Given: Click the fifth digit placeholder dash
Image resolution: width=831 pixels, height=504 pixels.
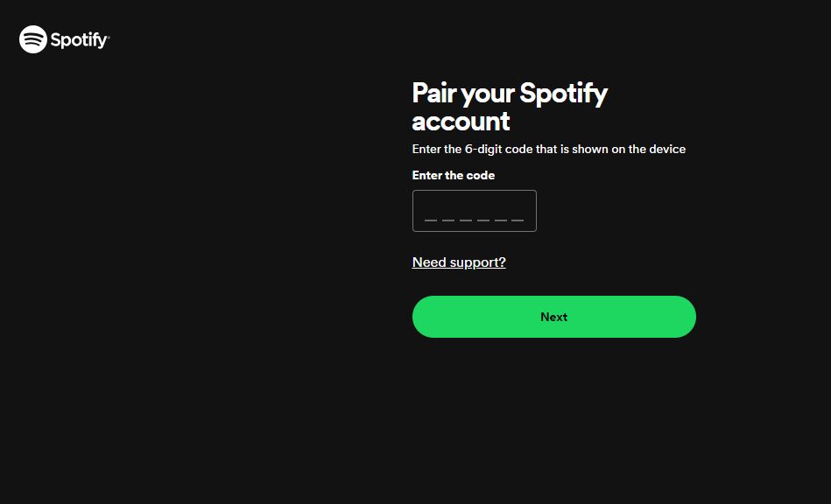Looking at the screenshot, I should (500, 219).
